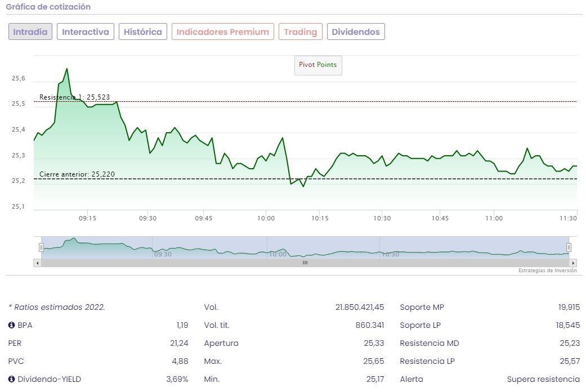Click the Gráfica de cotización heading
The height and width of the screenshot is (392, 586).
tap(48, 7)
